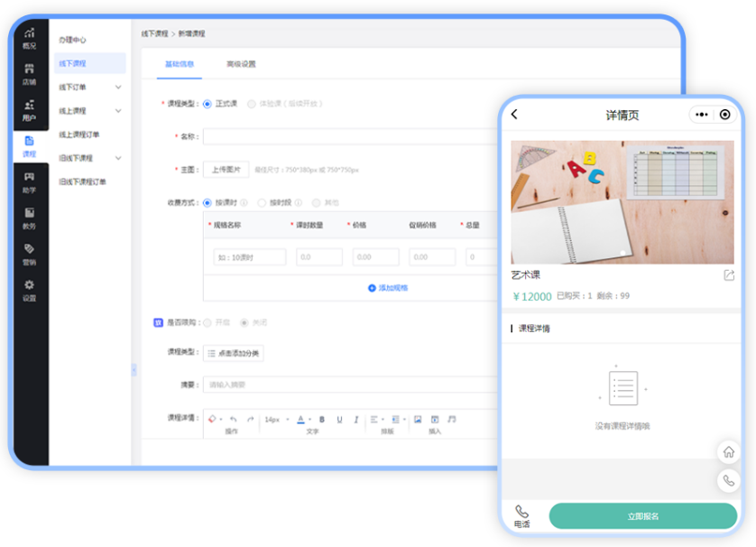This screenshot has width=756, height=547.
Task: Select the 正式课 radio button
Action: (207, 104)
